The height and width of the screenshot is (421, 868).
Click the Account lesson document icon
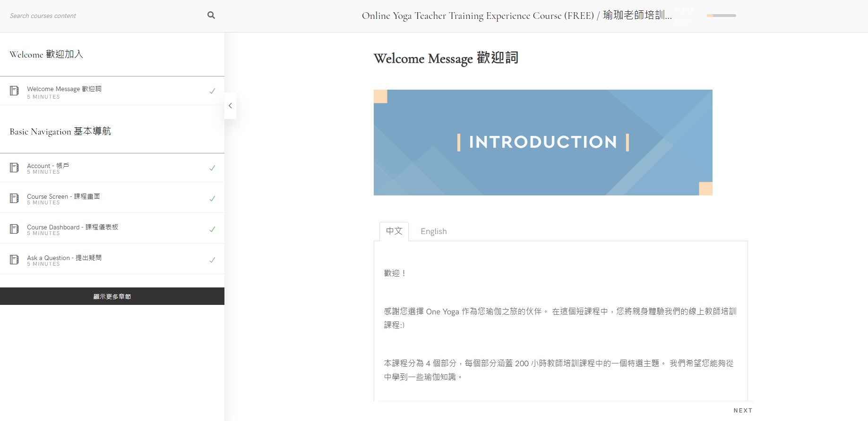15,167
